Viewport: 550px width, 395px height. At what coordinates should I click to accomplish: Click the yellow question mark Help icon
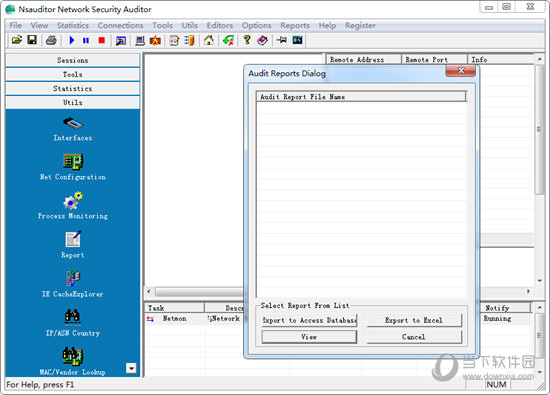247,40
